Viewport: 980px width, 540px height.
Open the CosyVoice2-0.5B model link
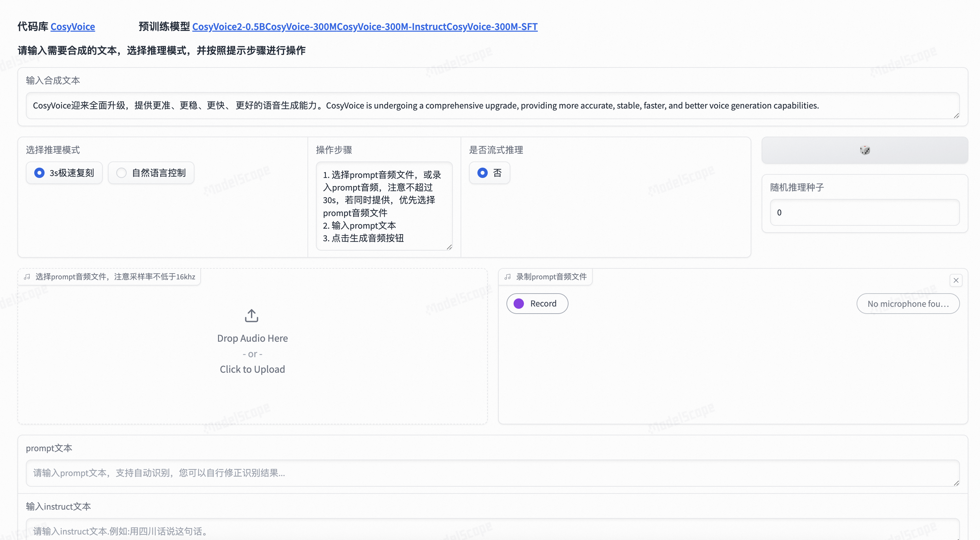pyautogui.click(x=229, y=26)
